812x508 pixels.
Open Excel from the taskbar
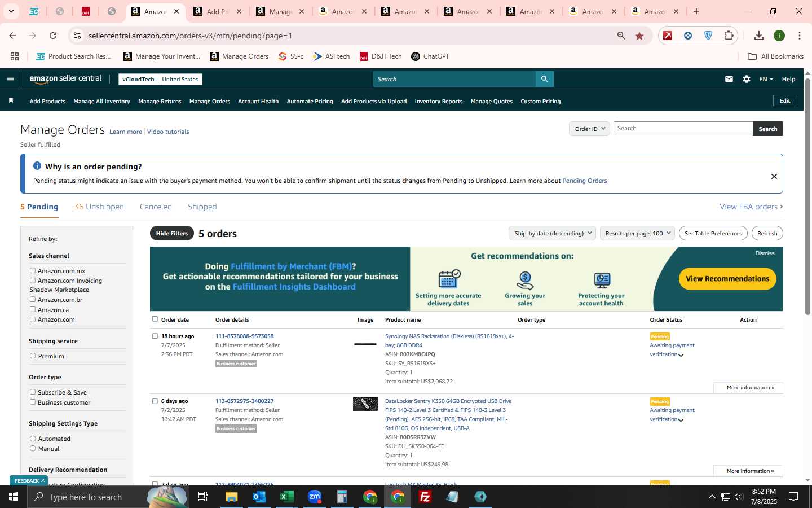pos(287,497)
